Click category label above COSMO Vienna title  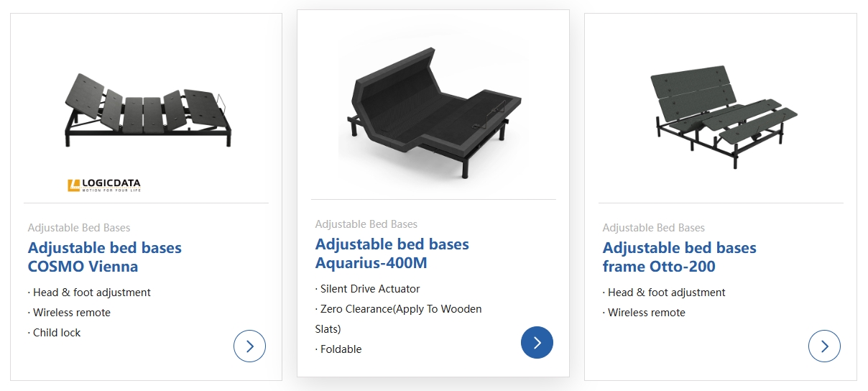click(x=79, y=228)
